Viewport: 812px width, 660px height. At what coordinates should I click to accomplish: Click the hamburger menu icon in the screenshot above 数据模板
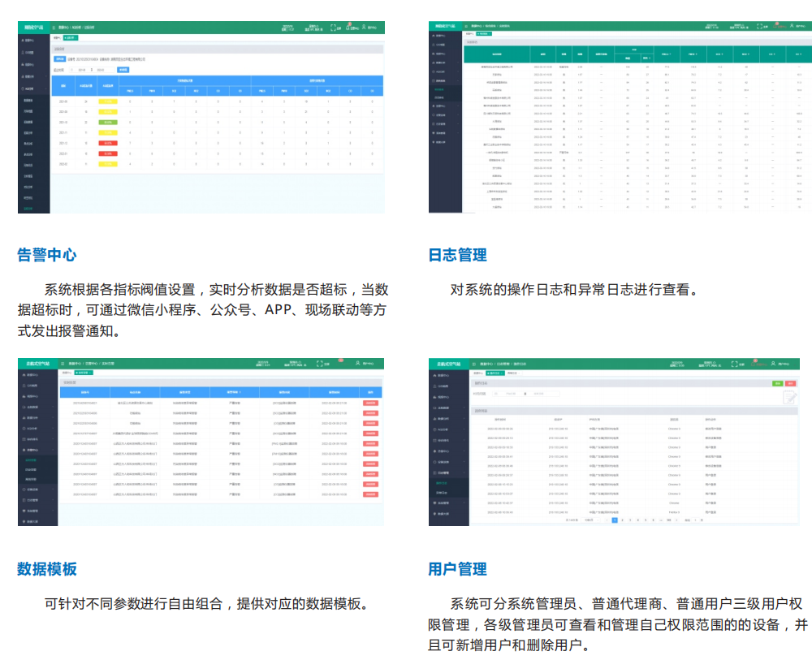point(63,365)
